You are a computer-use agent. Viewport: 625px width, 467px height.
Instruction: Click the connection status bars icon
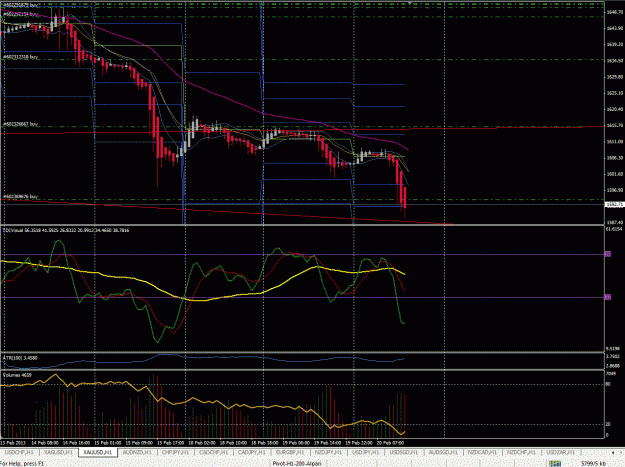[555, 463]
